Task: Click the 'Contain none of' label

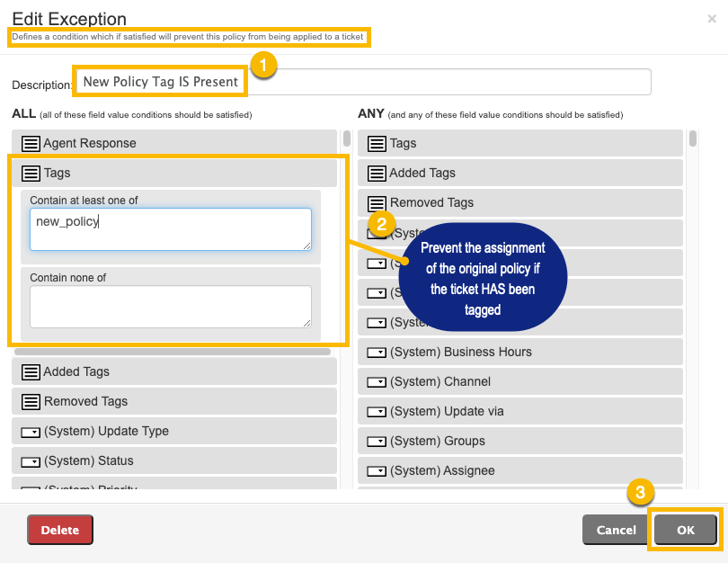Action: tap(67, 278)
